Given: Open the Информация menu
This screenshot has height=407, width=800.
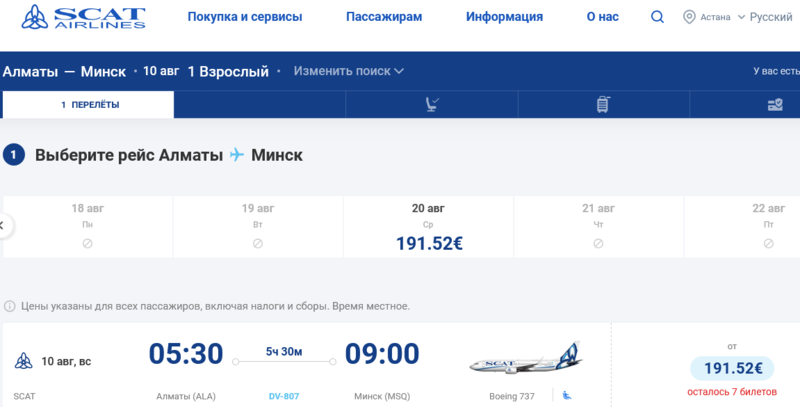Looking at the screenshot, I should [x=504, y=17].
